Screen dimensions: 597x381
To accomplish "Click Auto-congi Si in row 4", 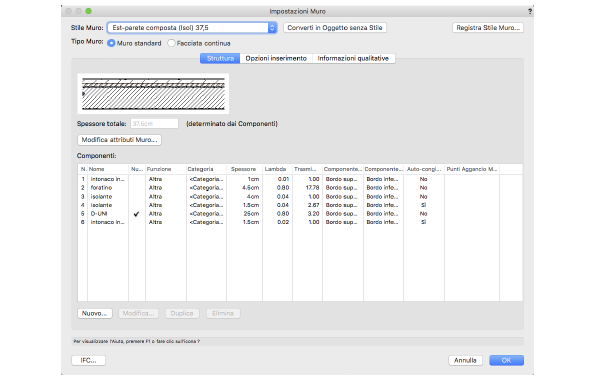I will pos(423,205).
